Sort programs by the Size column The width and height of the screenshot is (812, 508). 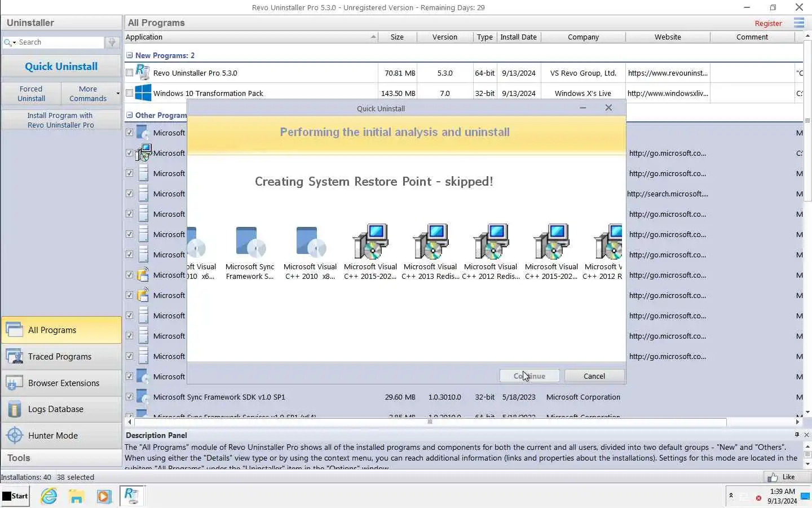[x=397, y=37]
